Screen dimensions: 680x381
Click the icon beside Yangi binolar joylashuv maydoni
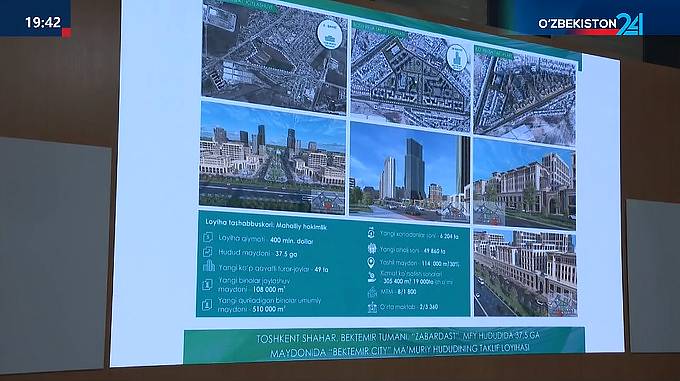pos(207,284)
